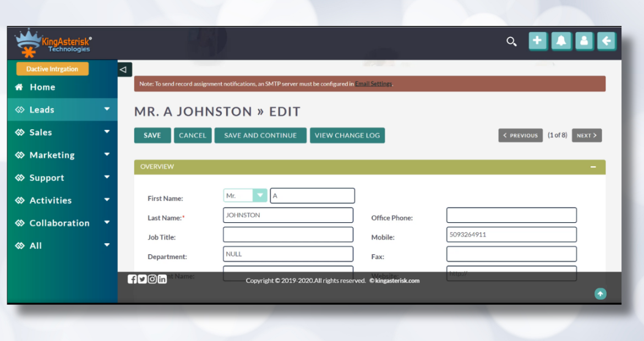
Task: Click the search magnifier icon
Action: pos(511,42)
